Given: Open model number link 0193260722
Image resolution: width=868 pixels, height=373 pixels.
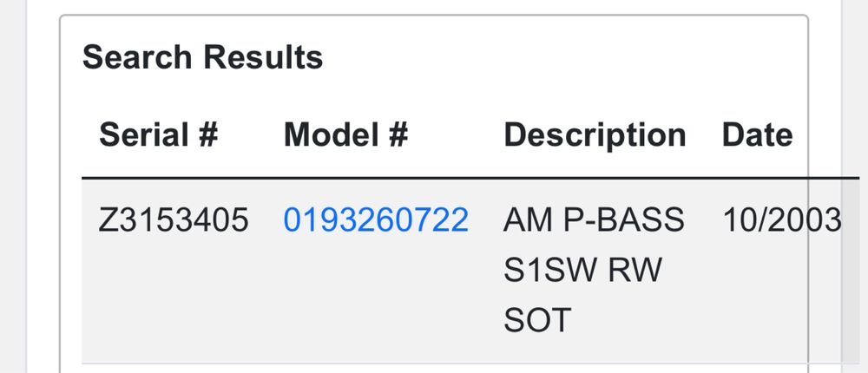Looking at the screenshot, I should [x=376, y=220].
